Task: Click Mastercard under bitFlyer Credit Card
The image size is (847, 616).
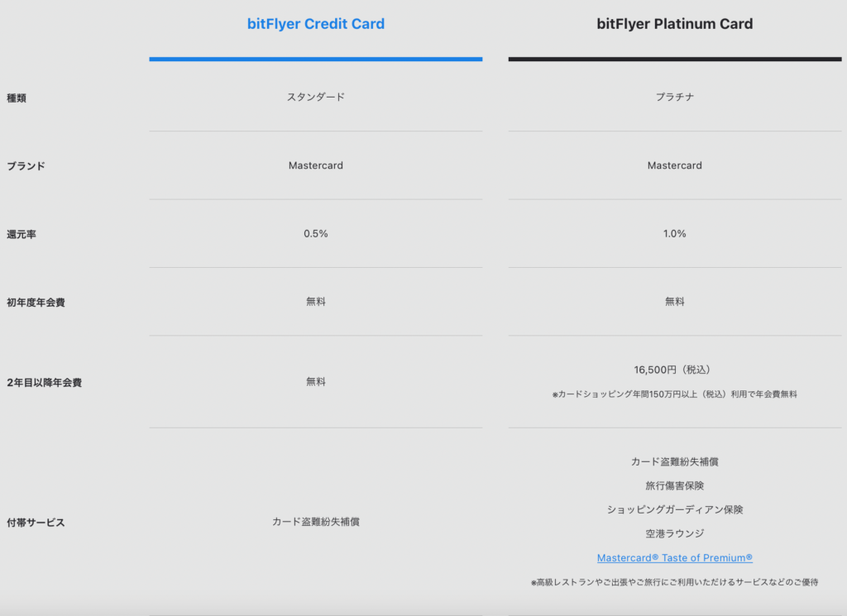Action: [316, 165]
